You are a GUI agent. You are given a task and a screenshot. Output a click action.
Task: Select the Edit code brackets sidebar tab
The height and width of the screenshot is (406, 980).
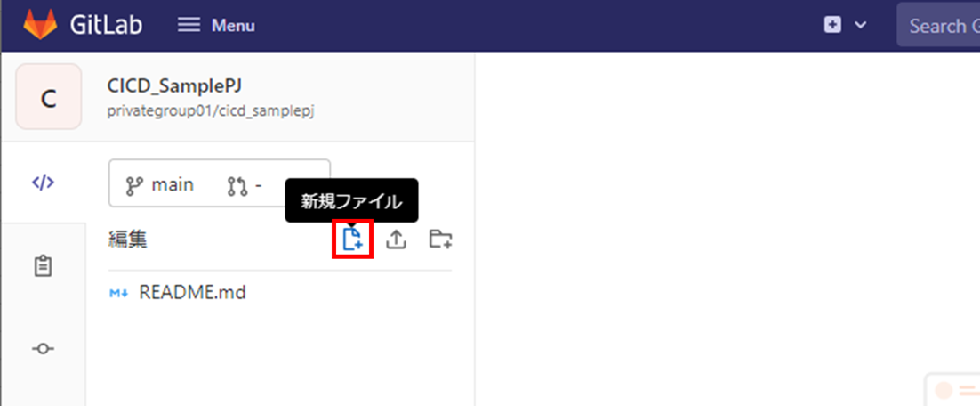[x=43, y=183]
